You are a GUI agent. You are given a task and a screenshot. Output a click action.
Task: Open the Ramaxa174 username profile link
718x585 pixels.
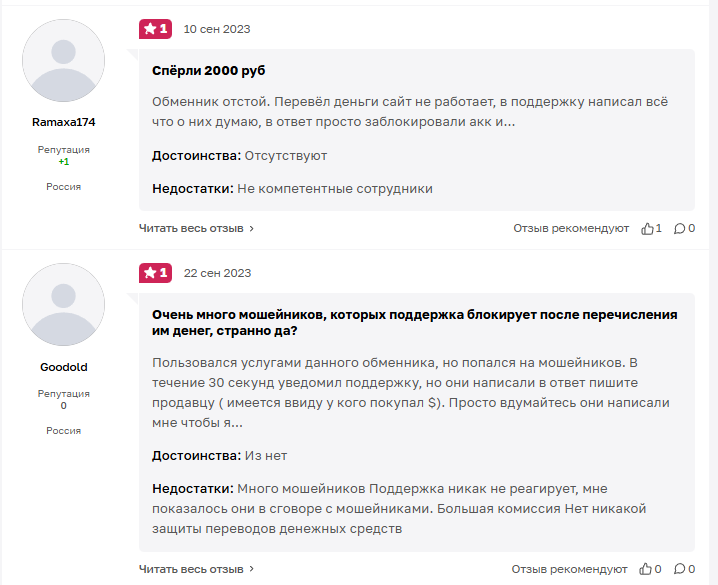63,122
